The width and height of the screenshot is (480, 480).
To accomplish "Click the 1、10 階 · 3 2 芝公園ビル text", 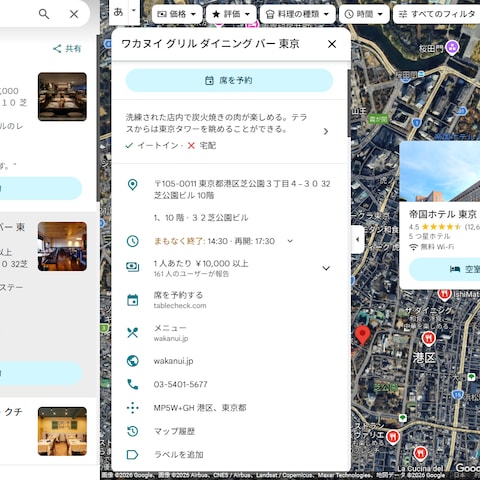I will [201, 218].
